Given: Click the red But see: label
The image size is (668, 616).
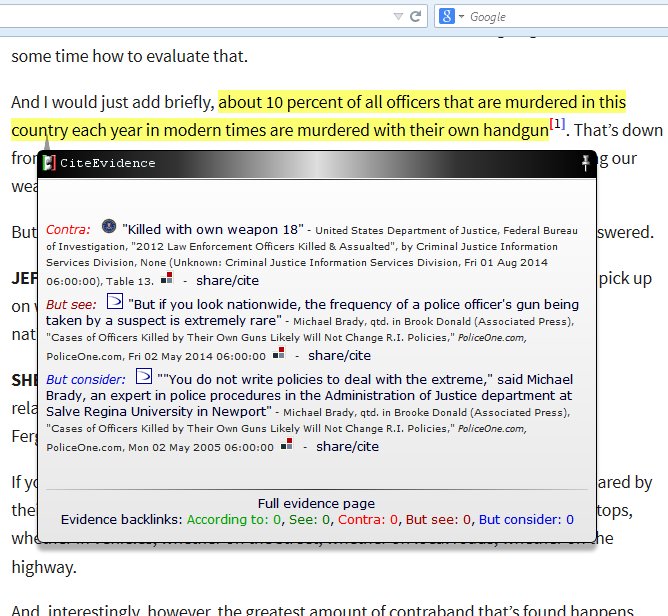Looking at the screenshot, I should pos(71,305).
